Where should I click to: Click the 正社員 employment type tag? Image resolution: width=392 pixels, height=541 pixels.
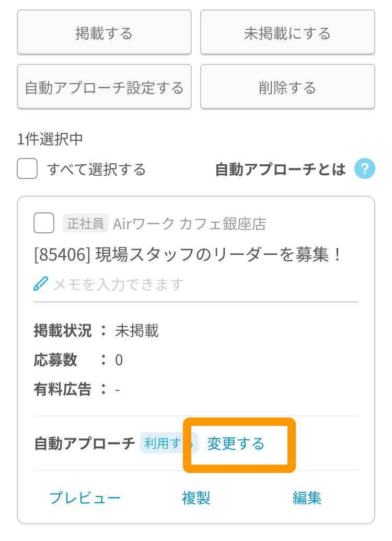coord(86,223)
